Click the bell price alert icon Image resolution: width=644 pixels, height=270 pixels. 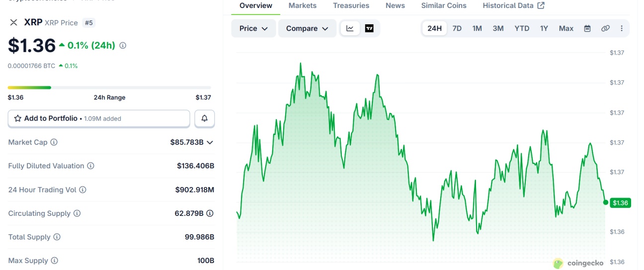pos(204,119)
